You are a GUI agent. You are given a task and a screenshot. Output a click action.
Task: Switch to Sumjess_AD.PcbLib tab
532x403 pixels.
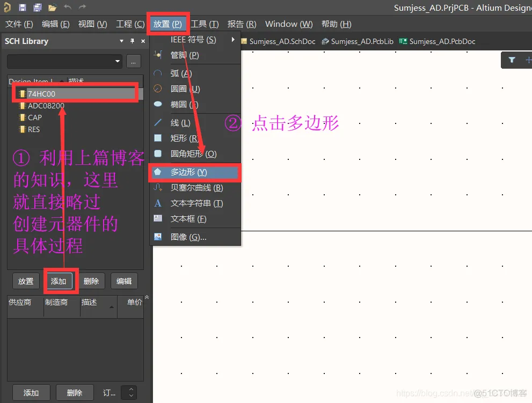pos(358,41)
